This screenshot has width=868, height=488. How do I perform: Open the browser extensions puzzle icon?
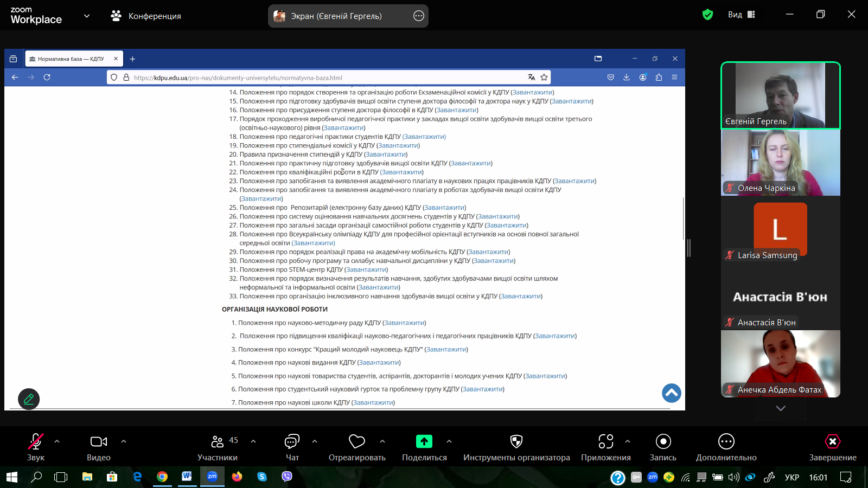pyautogui.click(x=659, y=78)
